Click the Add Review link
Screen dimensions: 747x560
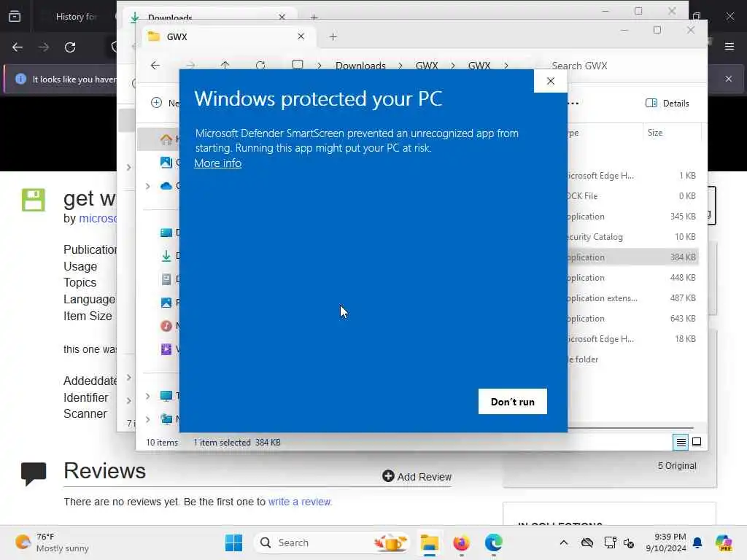click(x=417, y=476)
